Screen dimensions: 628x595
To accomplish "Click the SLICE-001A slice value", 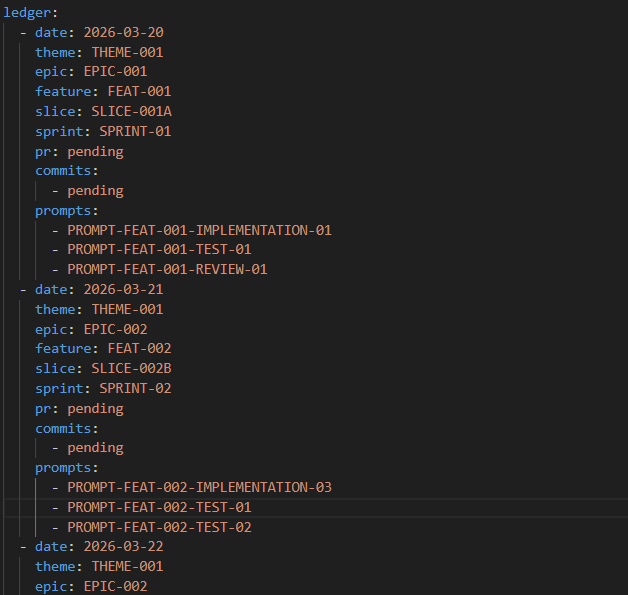I will click(138, 111).
